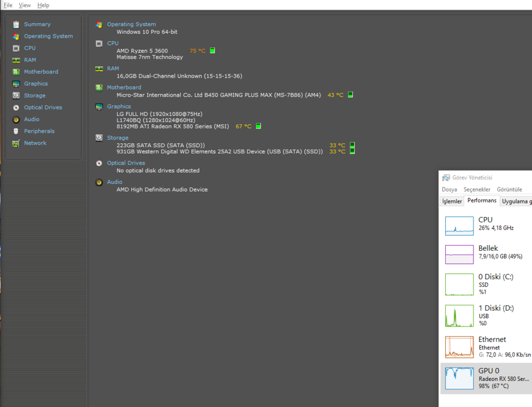Click the Network sidebar icon
The height and width of the screenshot is (407, 532).
[x=16, y=143]
